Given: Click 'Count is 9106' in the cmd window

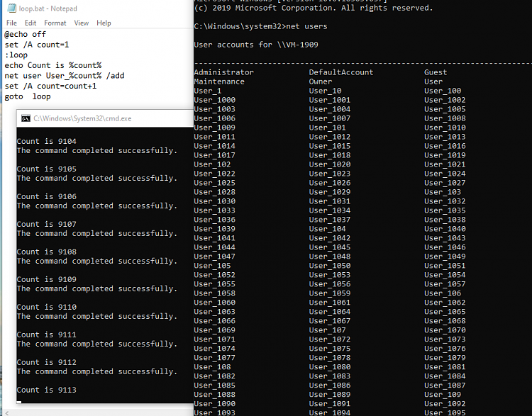Looking at the screenshot, I should (47, 196).
